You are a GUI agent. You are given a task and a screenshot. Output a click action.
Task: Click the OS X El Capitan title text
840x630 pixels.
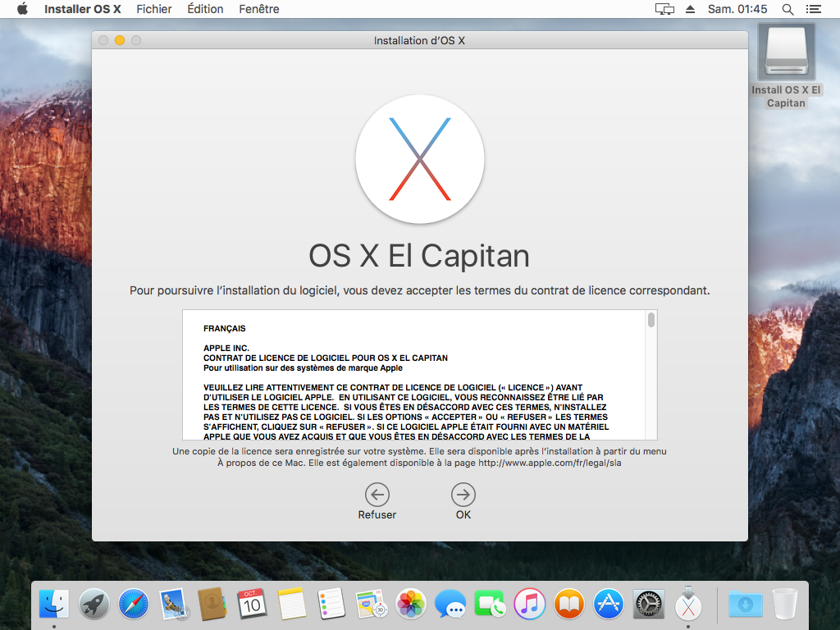[x=419, y=257]
